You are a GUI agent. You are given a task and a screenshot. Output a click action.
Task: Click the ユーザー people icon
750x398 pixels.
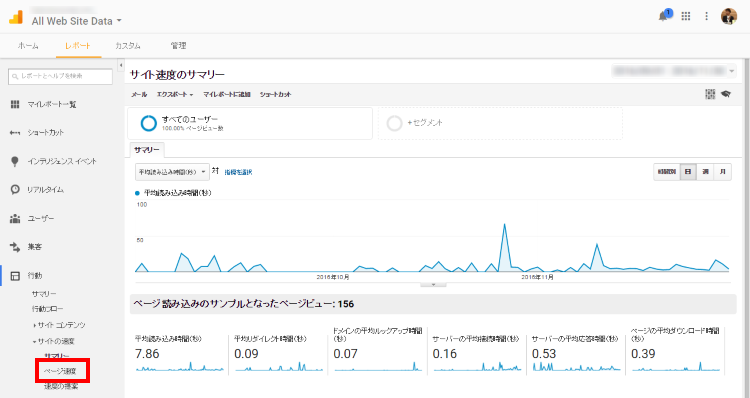tap(15, 219)
